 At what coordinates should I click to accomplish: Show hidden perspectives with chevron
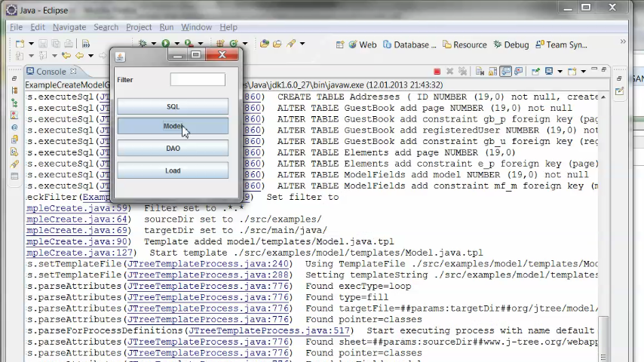coord(623,41)
